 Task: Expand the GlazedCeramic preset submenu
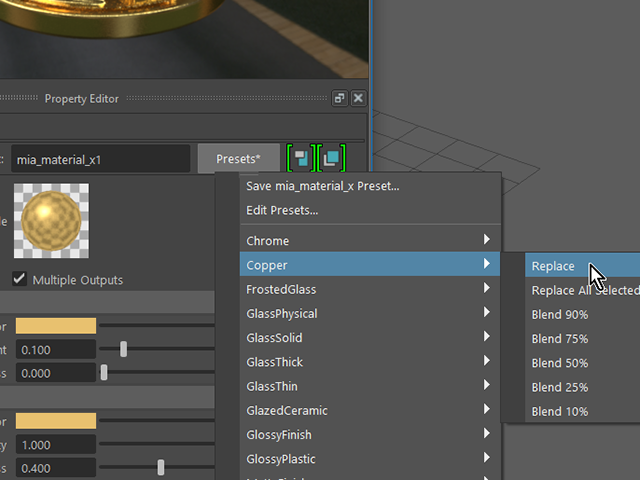[370, 410]
